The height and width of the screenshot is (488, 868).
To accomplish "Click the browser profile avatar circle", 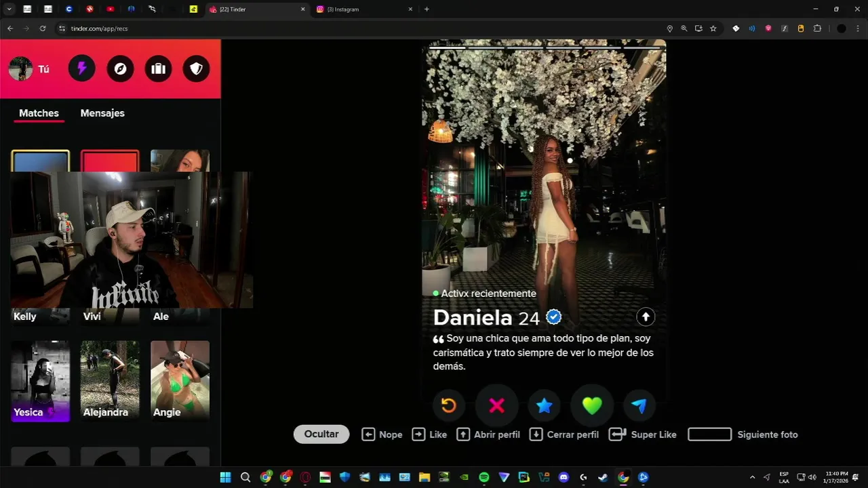I will [842, 28].
